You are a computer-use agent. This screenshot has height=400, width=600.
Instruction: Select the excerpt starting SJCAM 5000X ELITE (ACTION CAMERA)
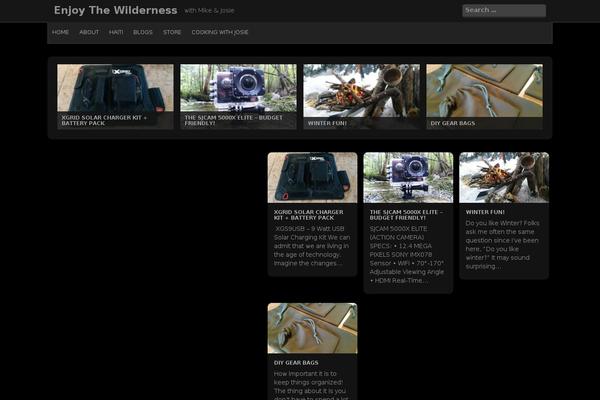tap(407, 255)
